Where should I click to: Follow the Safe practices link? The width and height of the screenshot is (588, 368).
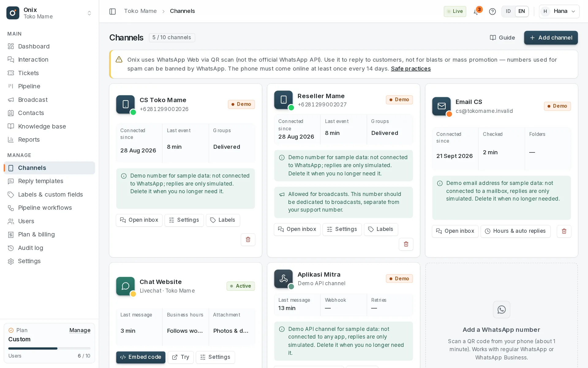[x=411, y=69]
